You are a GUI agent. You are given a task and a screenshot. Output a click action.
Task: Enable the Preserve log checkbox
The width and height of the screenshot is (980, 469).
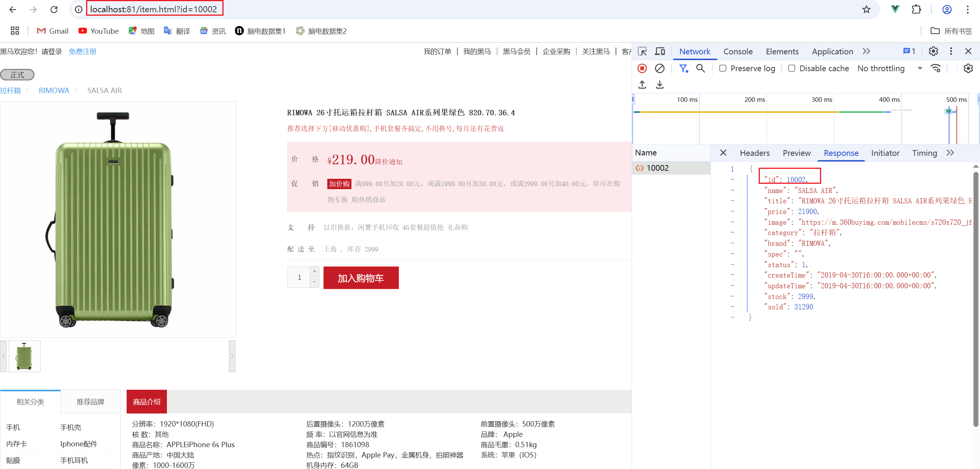723,69
